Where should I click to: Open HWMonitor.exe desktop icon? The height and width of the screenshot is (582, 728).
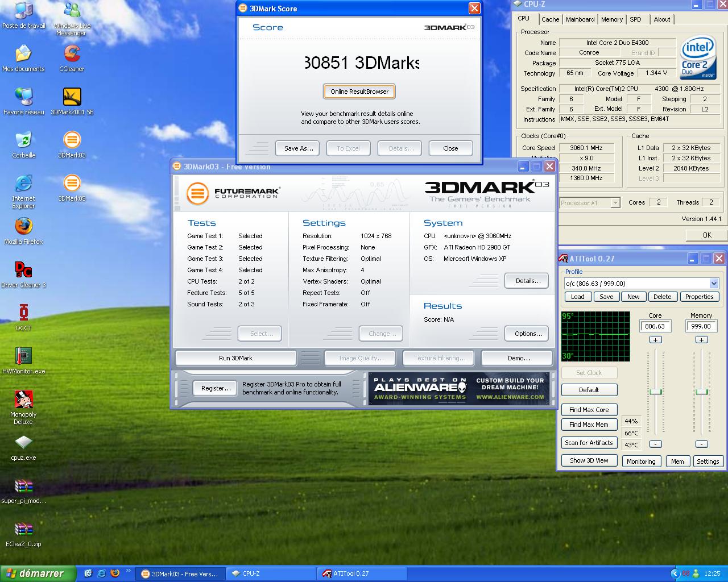point(23,361)
